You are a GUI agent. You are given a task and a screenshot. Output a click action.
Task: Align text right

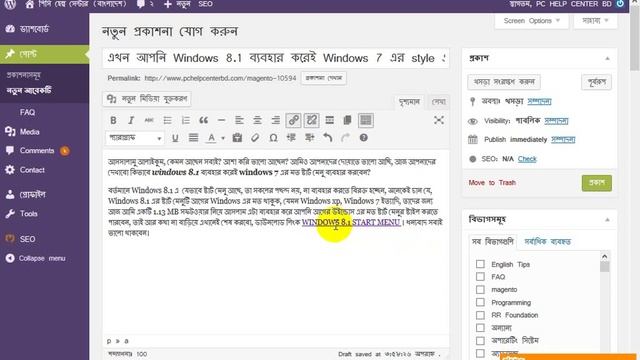276,120
